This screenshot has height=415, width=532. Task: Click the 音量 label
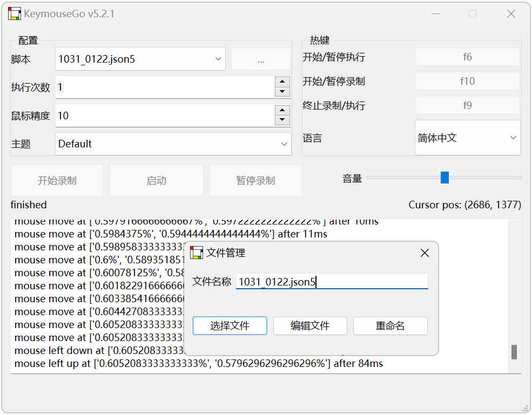pos(352,179)
